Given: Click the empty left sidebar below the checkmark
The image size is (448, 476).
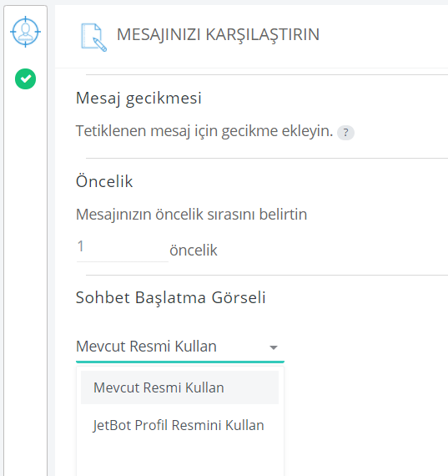Looking at the screenshot, I should point(26,273).
